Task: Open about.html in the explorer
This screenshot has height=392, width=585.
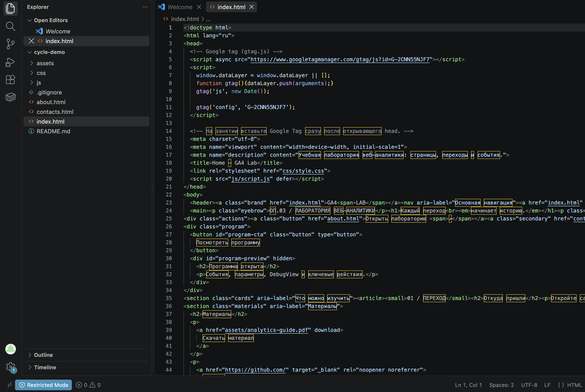Action: click(86, 102)
